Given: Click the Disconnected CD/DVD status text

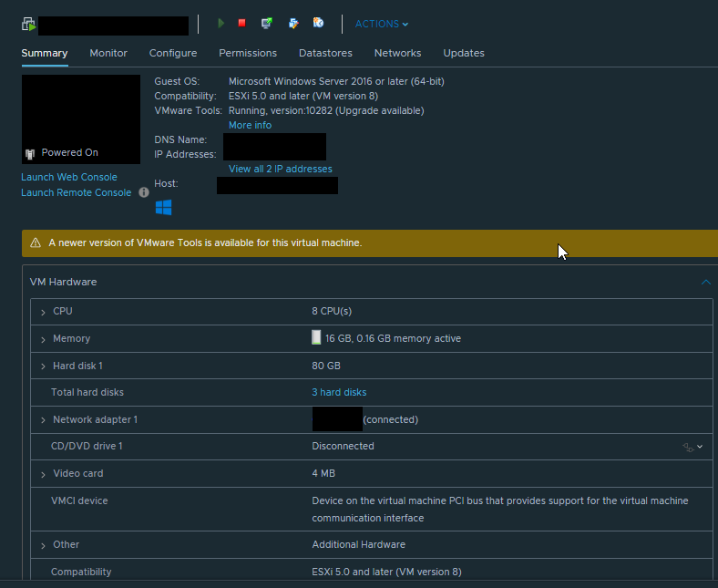Looking at the screenshot, I should tap(343, 446).
